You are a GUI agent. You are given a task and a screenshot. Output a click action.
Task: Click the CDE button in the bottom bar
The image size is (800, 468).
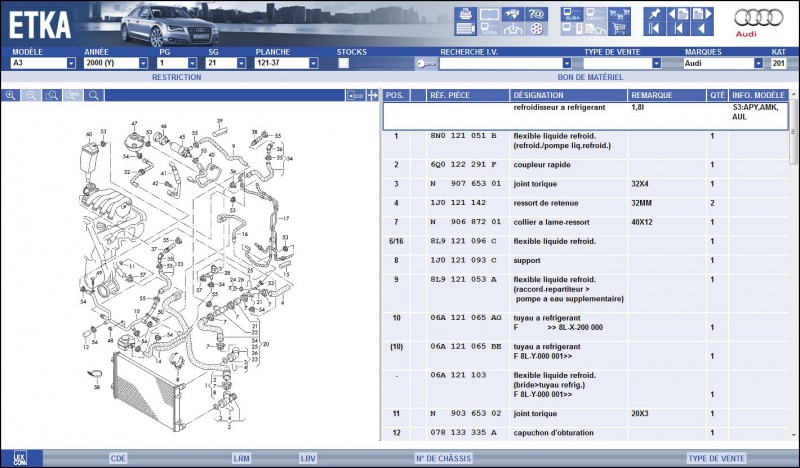pyautogui.click(x=118, y=458)
